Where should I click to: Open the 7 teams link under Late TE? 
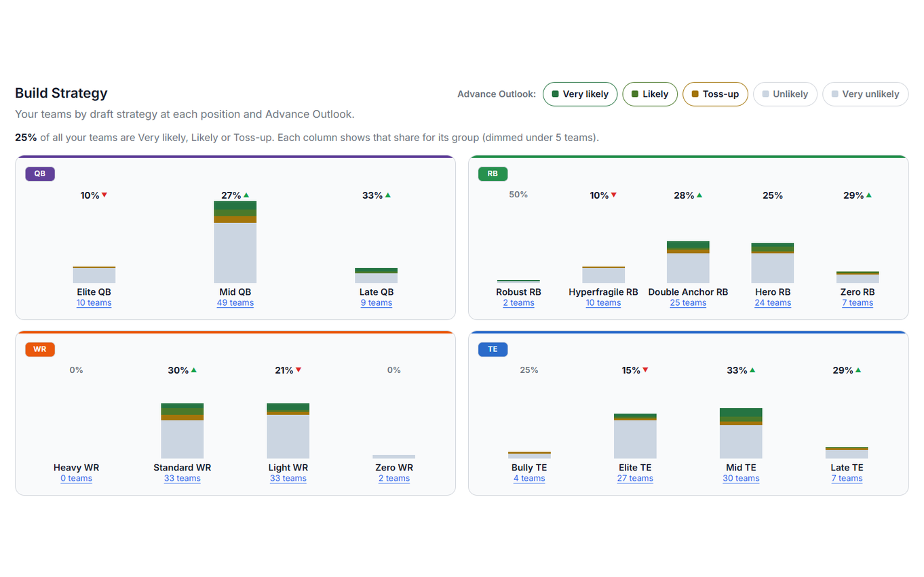tap(847, 479)
